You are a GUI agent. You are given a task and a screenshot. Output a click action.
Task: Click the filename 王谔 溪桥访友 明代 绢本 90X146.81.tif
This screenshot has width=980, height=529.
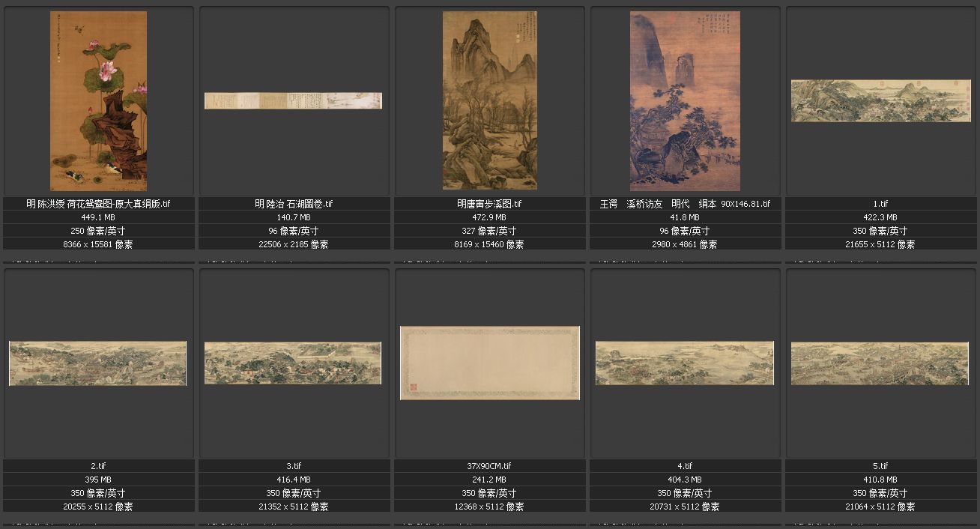pos(685,204)
